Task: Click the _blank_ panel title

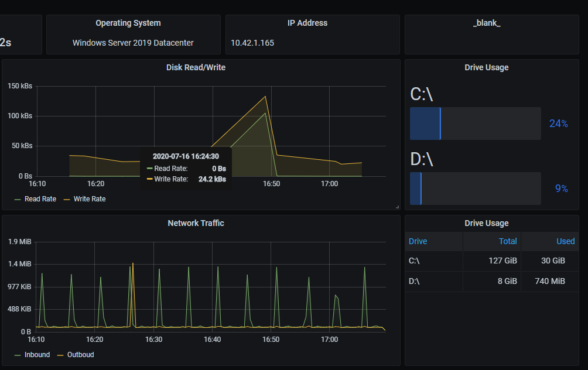Action: click(x=487, y=23)
